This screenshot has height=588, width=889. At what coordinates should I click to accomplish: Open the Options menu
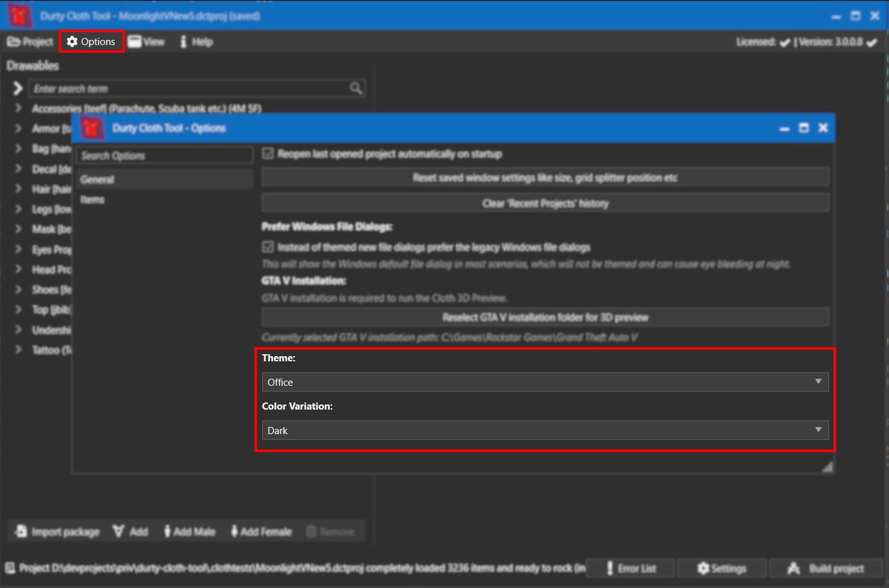(91, 42)
